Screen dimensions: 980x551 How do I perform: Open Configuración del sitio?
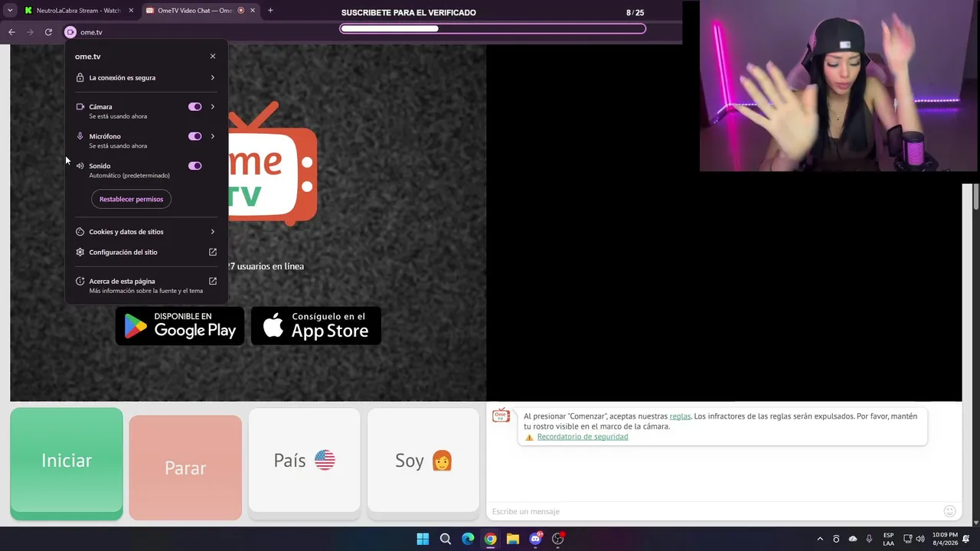[x=145, y=252]
